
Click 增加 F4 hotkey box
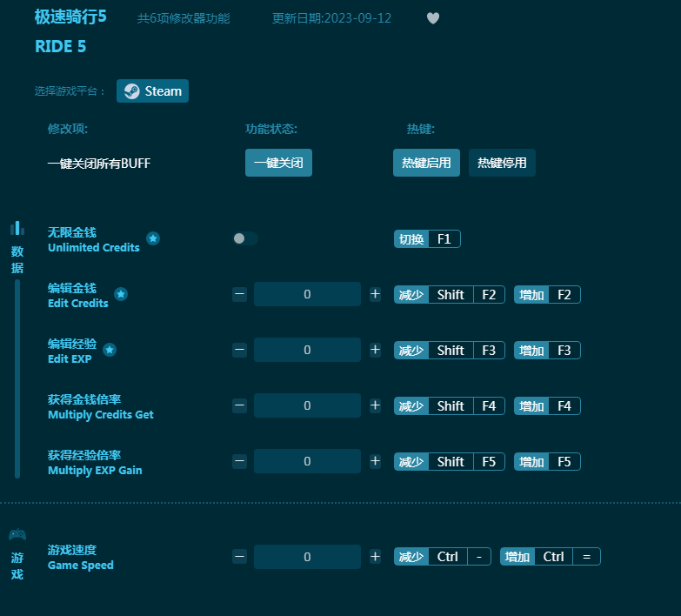[x=547, y=405]
